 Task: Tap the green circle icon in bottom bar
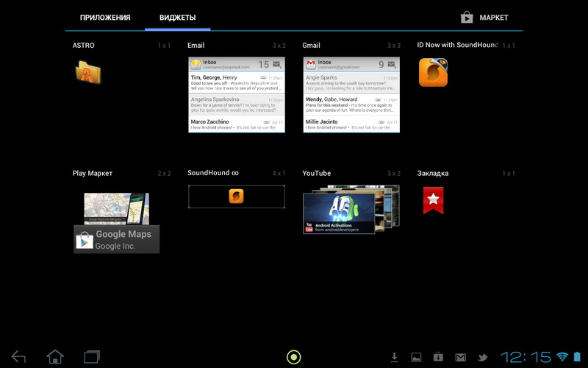coord(293,357)
